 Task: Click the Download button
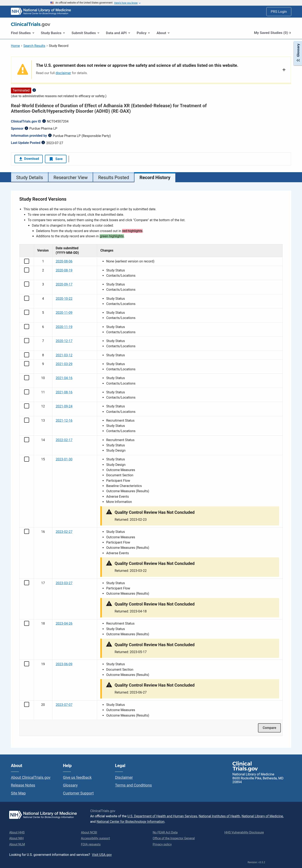[x=29, y=159]
